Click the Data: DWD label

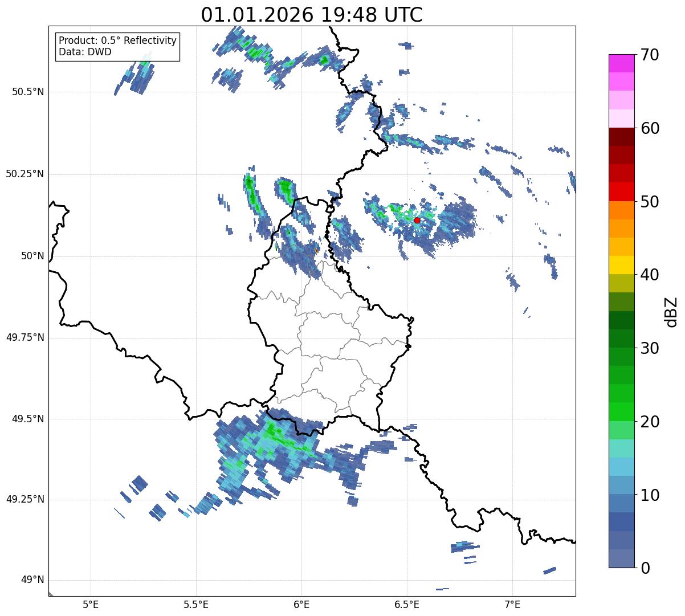tap(85, 52)
